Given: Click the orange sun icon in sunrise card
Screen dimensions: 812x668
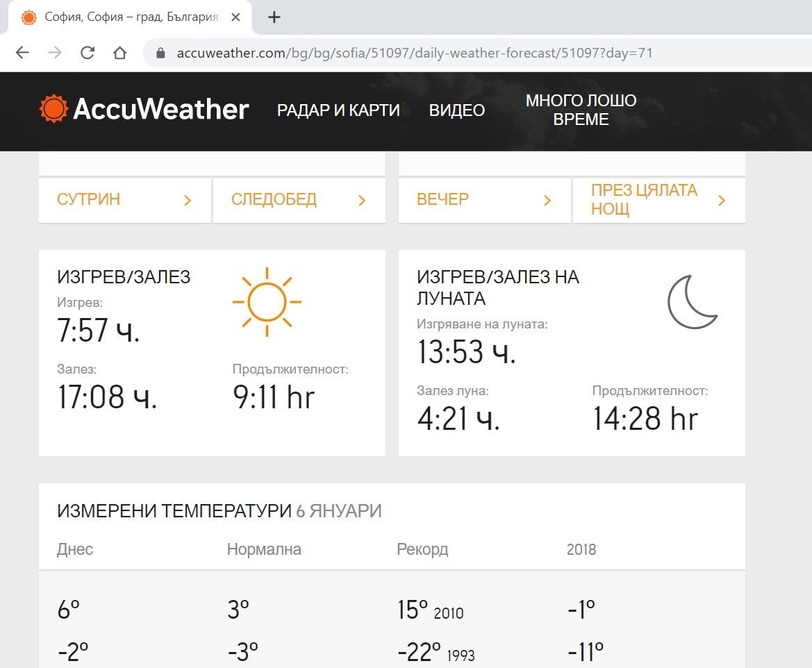Looking at the screenshot, I should (x=267, y=302).
